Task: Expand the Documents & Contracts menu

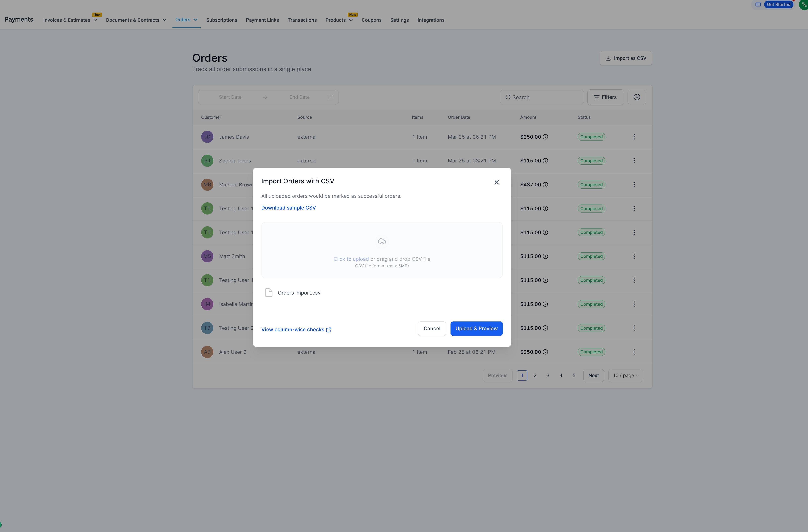Action: [x=136, y=20]
